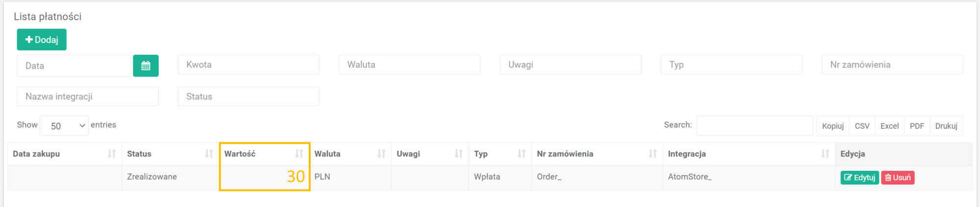Sort by Status column arrows
Image resolution: width=980 pixels, height=207 pixels.
pos(209,154)
